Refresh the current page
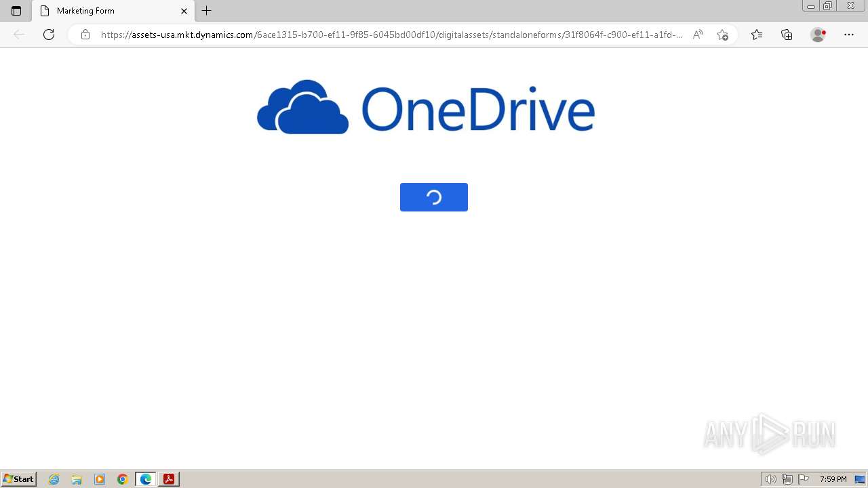The height and width of the screenshot is (488, 868). (49, 35)
